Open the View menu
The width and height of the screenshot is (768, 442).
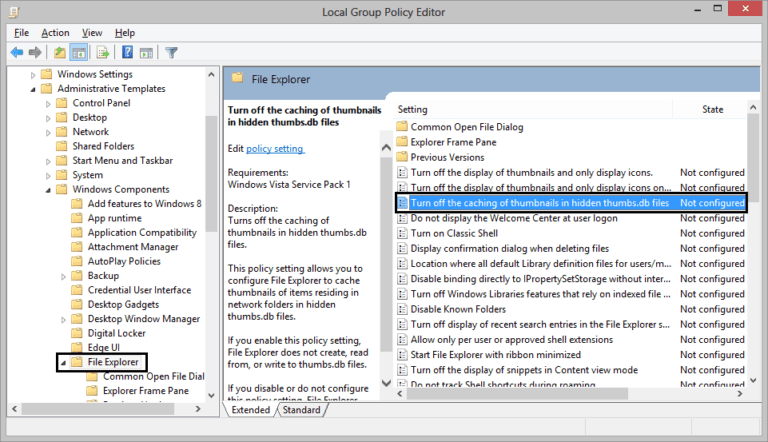coord(92,33)
